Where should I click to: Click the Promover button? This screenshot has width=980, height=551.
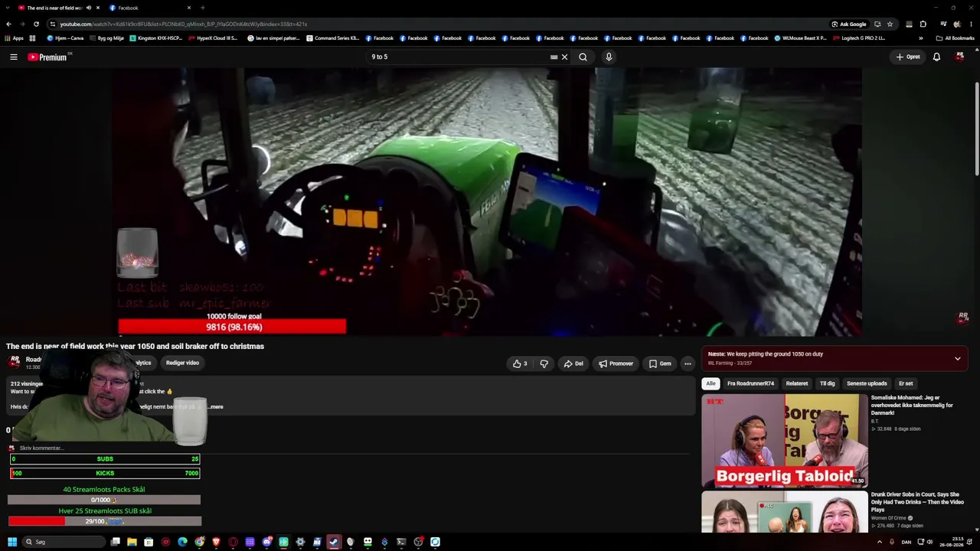click(x=616, y=364)
